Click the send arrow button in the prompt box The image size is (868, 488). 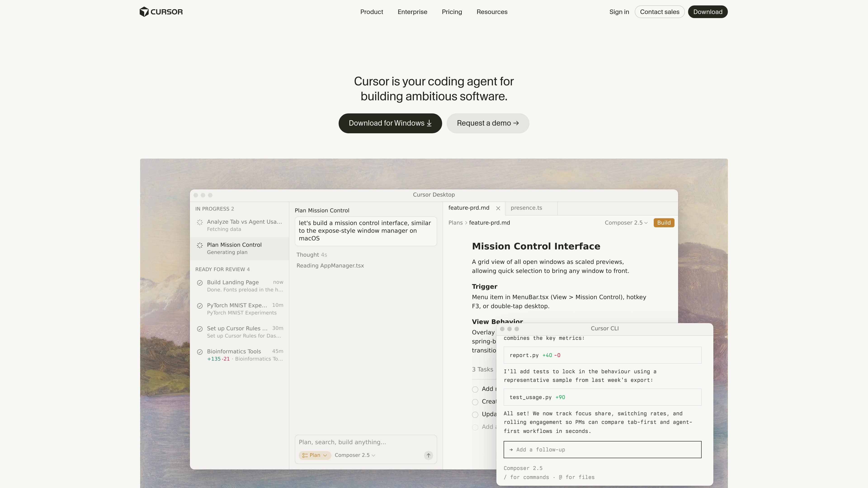coord(428,455)
